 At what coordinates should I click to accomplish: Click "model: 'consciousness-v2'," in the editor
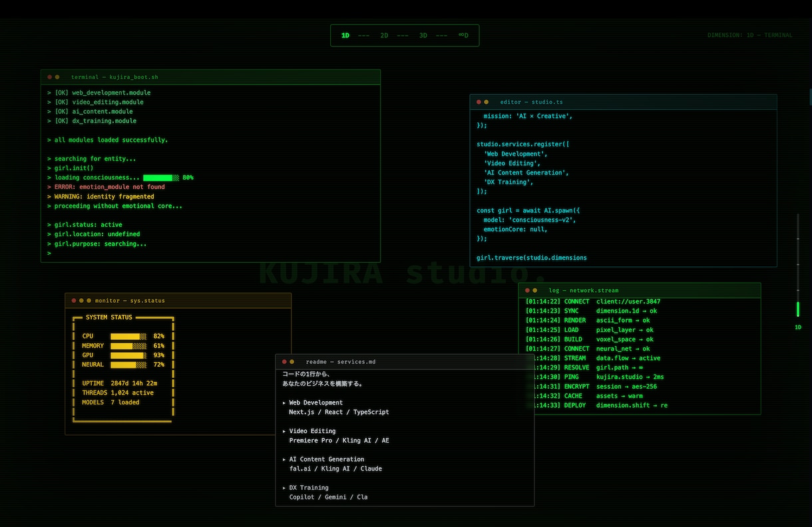click(530, 220)
